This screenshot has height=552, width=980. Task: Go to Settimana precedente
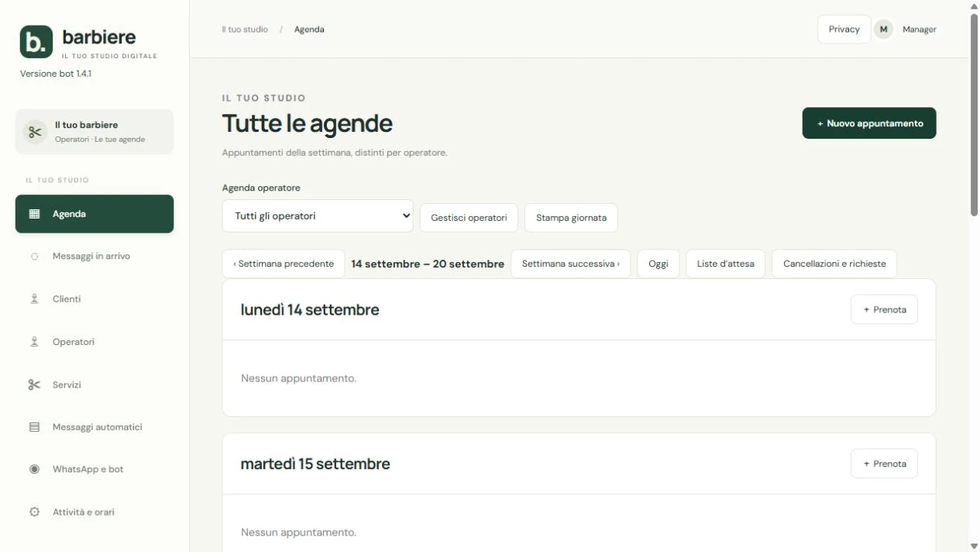coord(284,264)
